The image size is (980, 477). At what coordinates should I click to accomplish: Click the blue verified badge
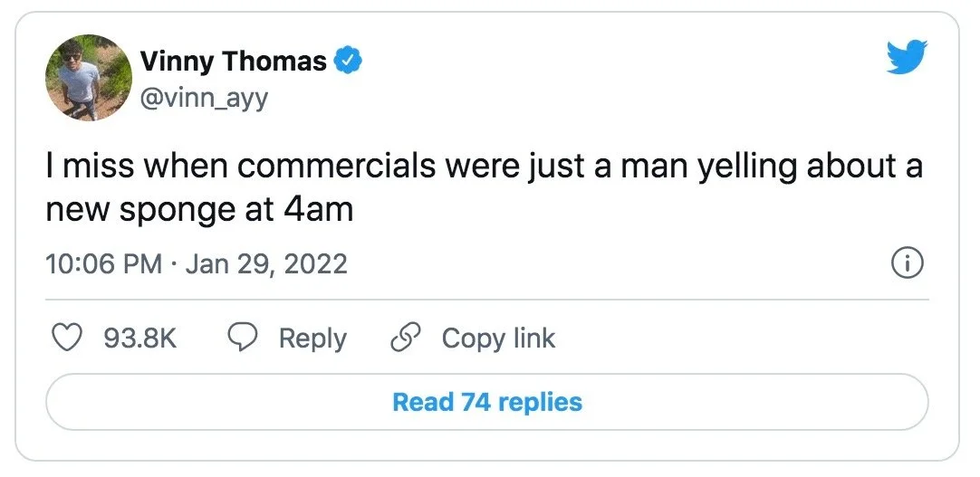click(349, 62)
